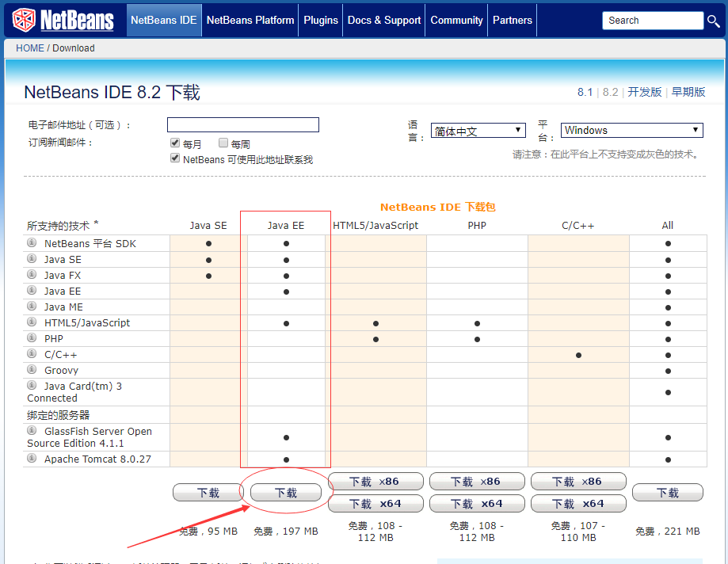Click info icon next to Java ME
This screenshot has height=564, width=728.
[x=32, y=306]
